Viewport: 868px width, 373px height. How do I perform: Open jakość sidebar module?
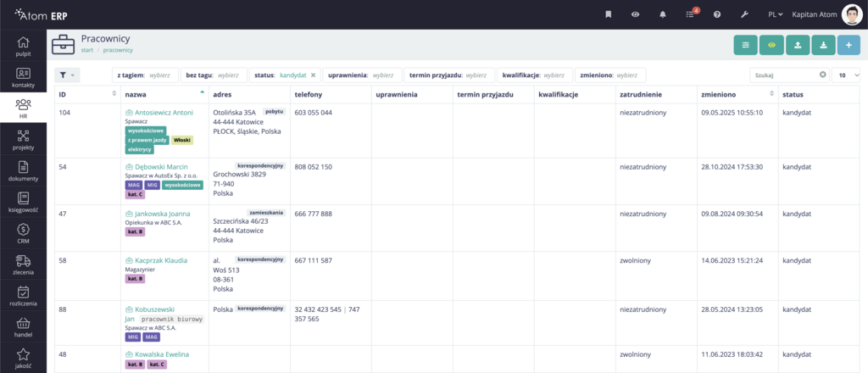point(23,356)
